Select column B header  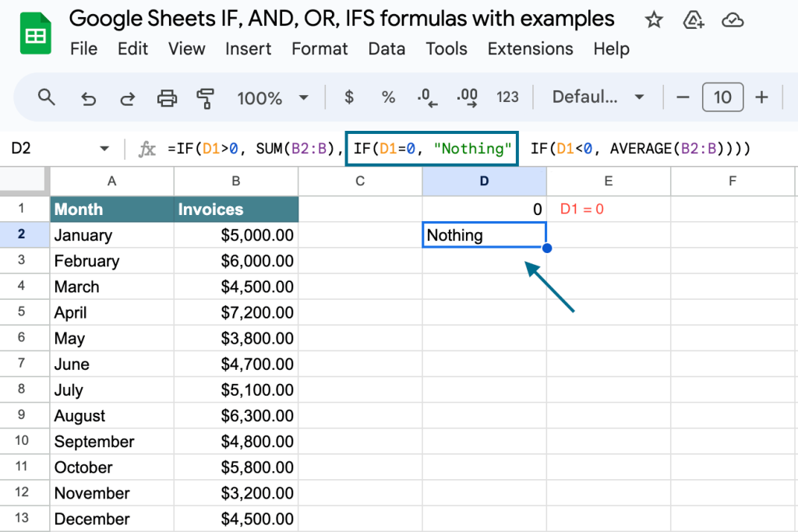click(236, 181)
